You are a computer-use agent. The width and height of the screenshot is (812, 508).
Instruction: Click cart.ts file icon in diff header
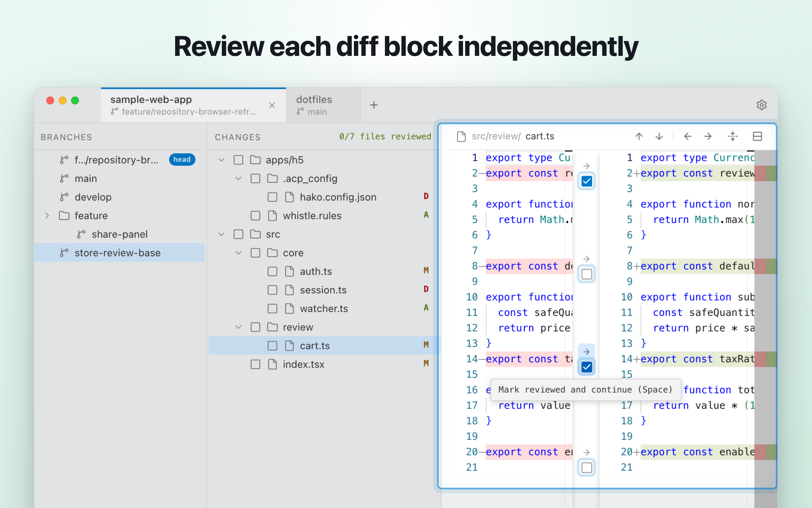click(461, 136)
